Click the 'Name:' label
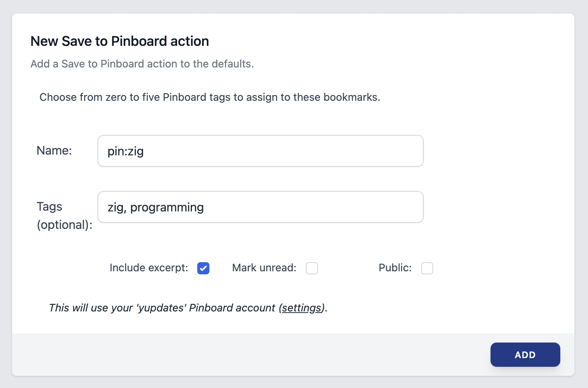Image resolution: width=588 pixels, height=388 pixels. click(54, 150)
